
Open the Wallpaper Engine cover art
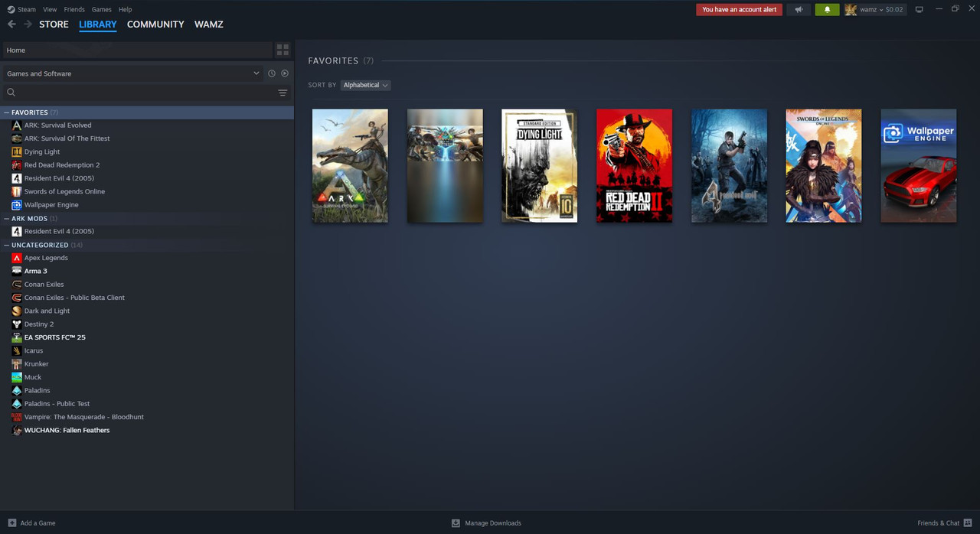click(x=918, y=165)
